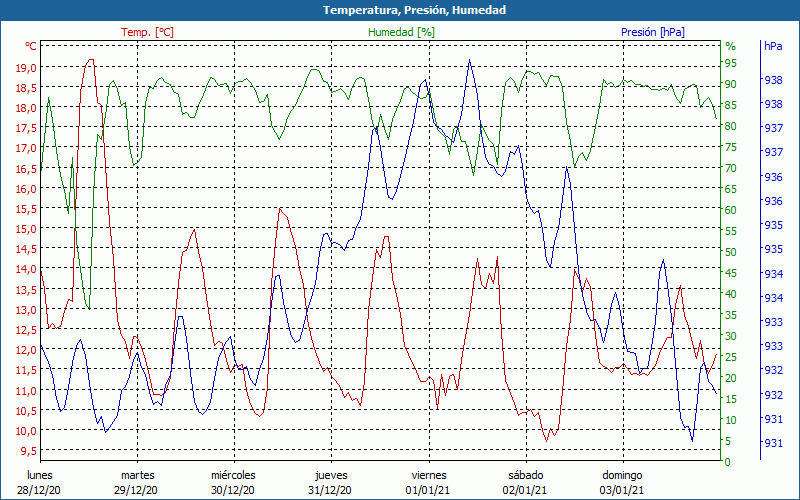
Task: Click the green "45" humidity axis value
Action: 731,273
